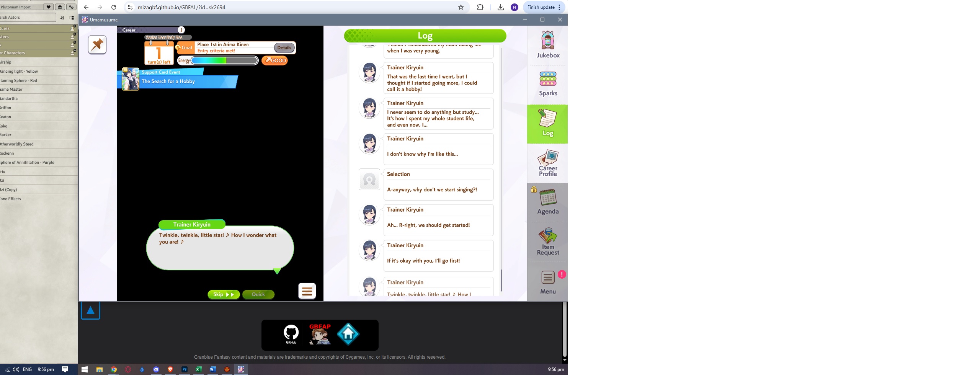
Task: Click the Plutonium Import button
Action: tap(21, 7)
